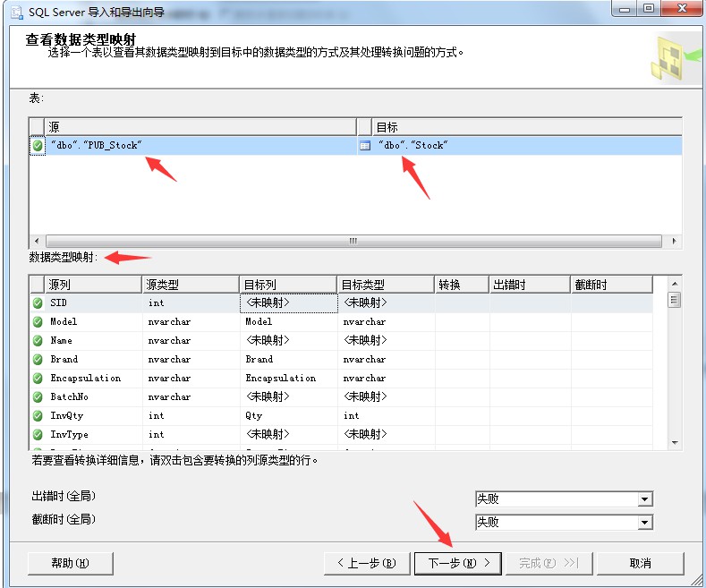Click the green check icon next to Model
The height and width of the screenshot is (588, 706).
click(x=38, y=322)
